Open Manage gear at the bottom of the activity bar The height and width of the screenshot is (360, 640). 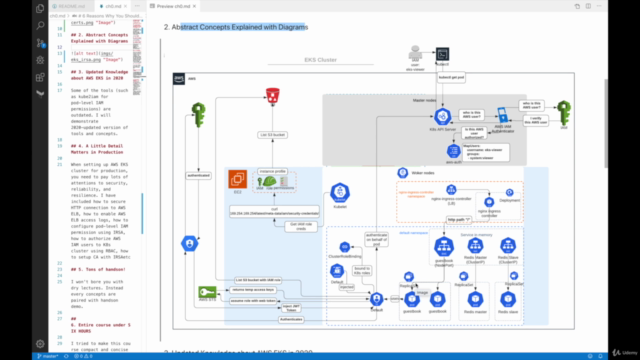click(x=40, y=344)
